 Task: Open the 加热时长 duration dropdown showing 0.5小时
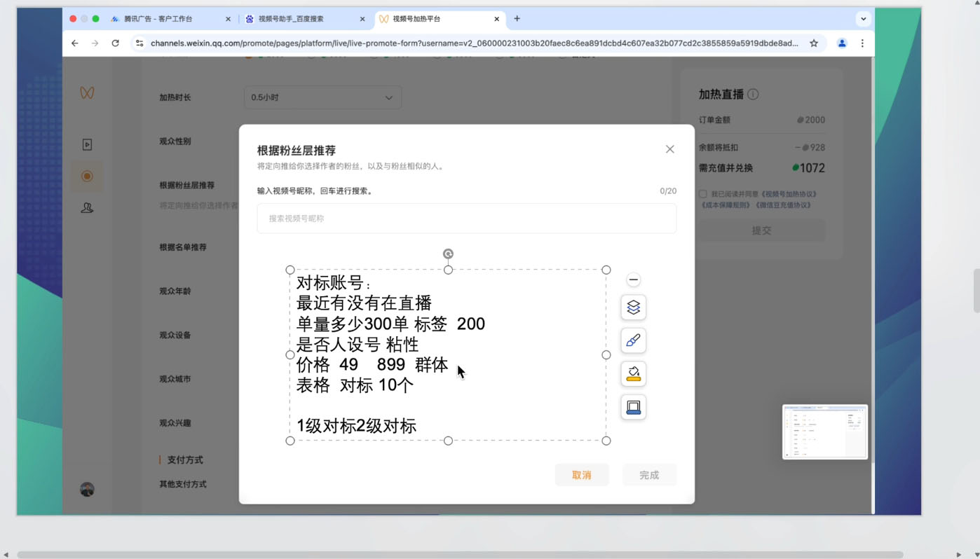click(x=322, y=97)
